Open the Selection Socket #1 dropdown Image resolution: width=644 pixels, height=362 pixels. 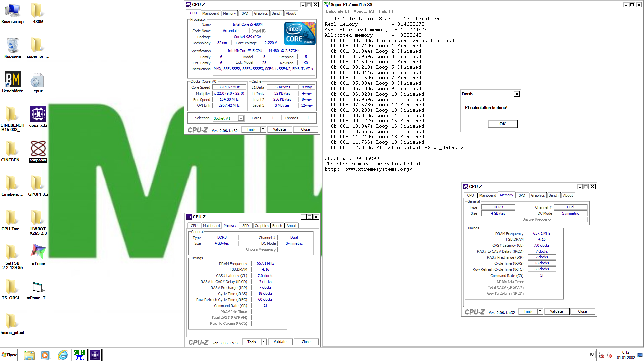point(241,118)
